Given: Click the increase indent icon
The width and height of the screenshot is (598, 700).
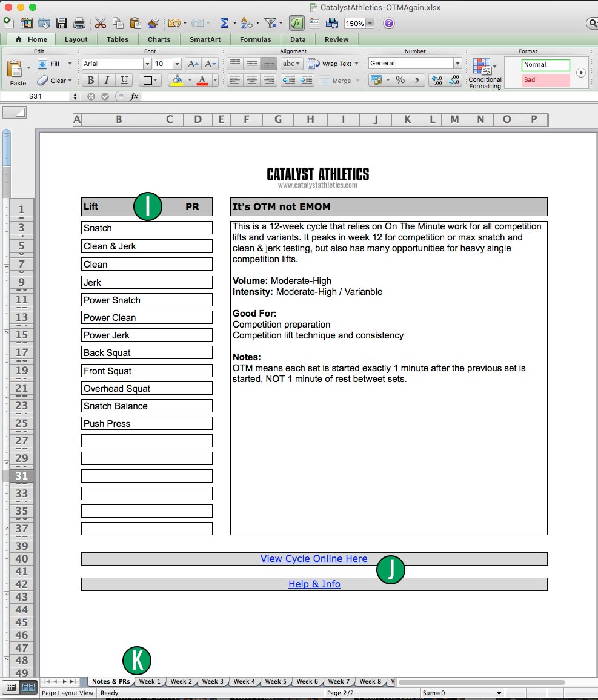Looking at the screenshot, I should click(306, 81).
